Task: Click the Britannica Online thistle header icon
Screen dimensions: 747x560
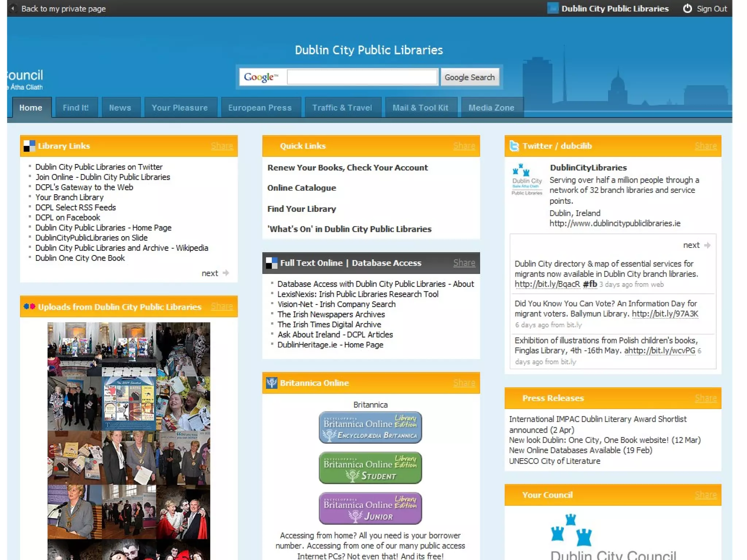Action: 271,383
